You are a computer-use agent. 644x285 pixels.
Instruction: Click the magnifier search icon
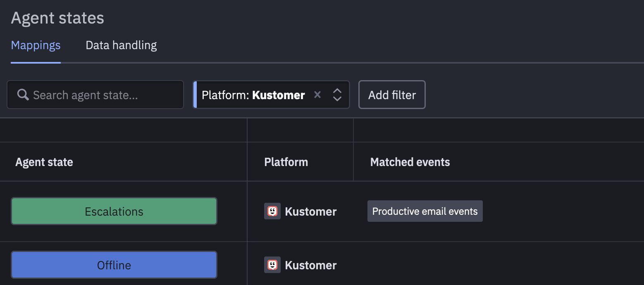click(x=23, y=95)
